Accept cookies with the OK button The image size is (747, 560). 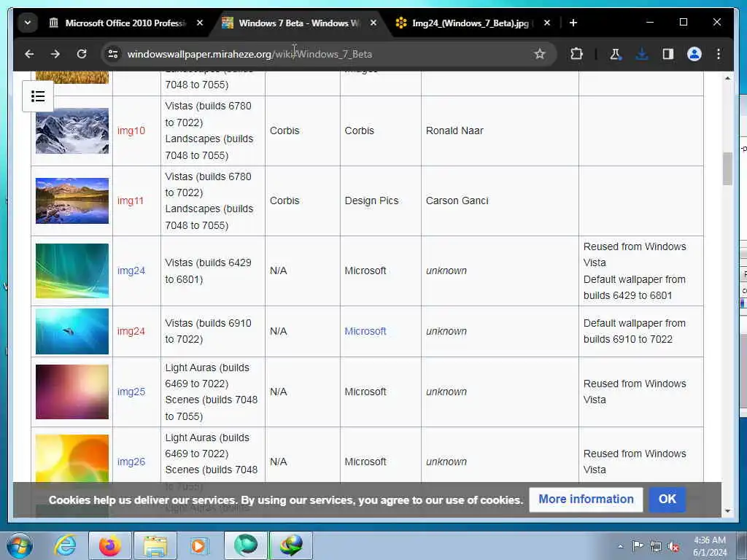coord(667,499)
